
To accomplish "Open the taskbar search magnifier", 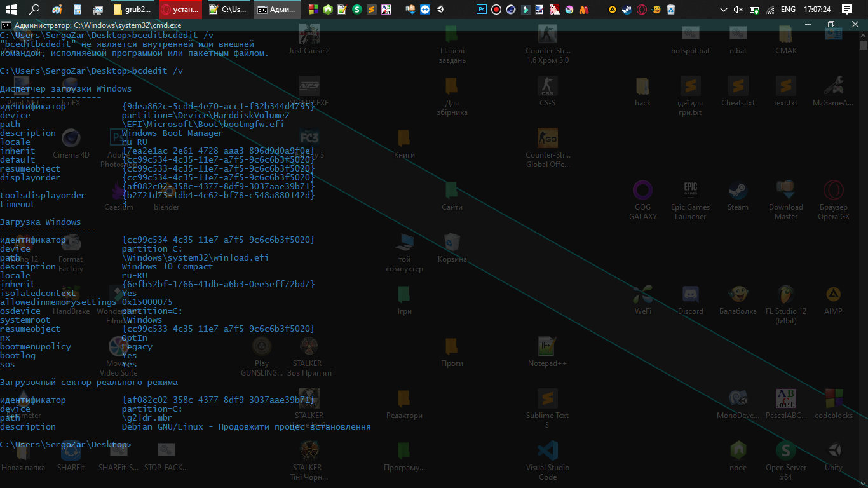I will click(x=35, y=10).
